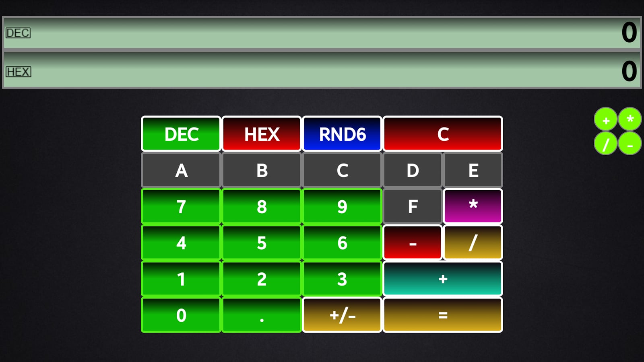This screenshot has height=362, width=644.
Task: Tap the teal plus key
Action: (443, 279)
